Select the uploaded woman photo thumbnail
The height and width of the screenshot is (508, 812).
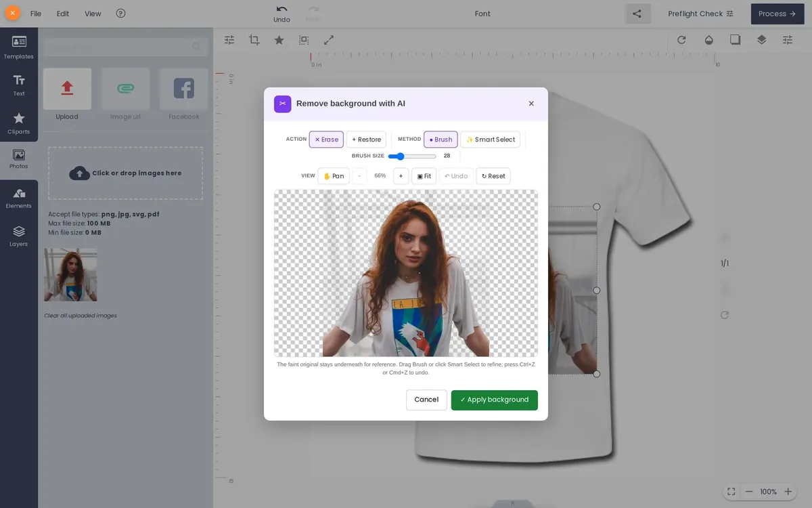pos(70,274)
